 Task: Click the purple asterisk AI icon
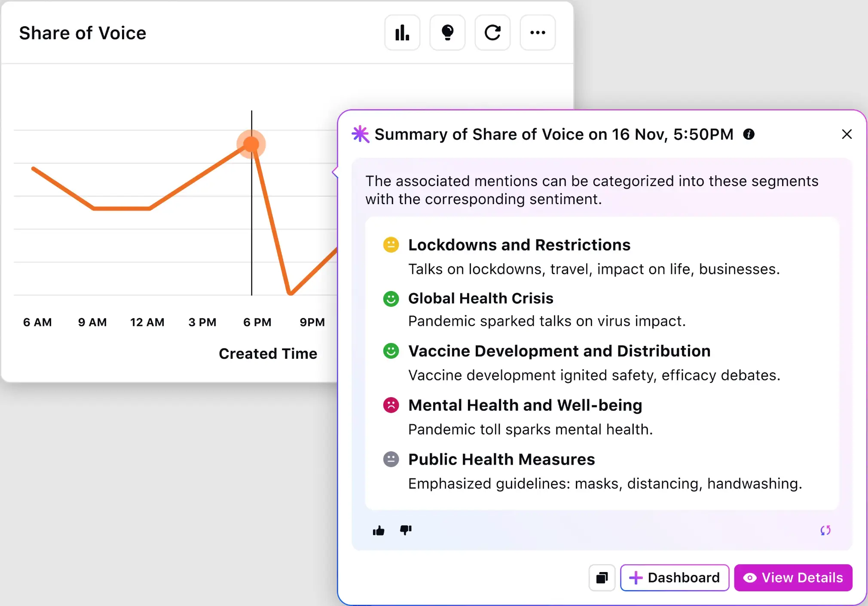click(x=360, y=134)
